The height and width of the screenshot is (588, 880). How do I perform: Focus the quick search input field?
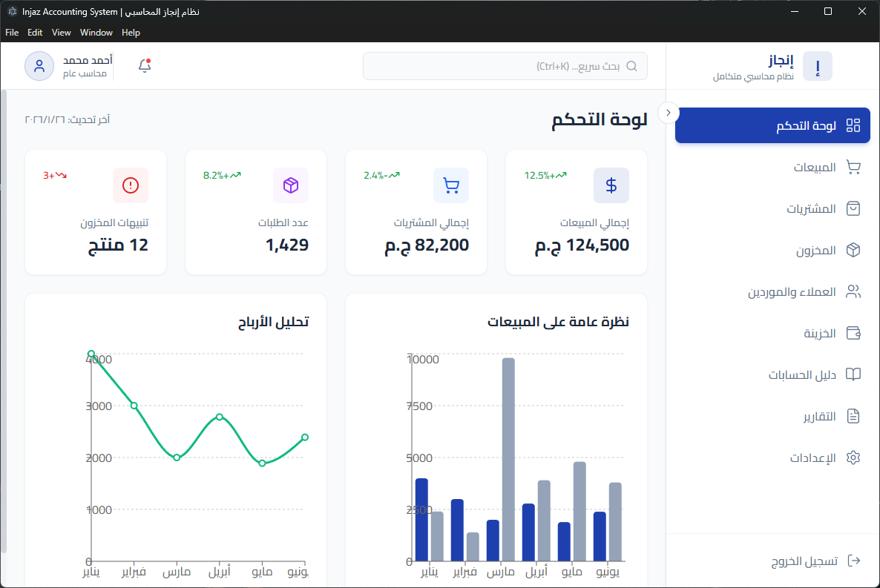click(x=505, y=66)
